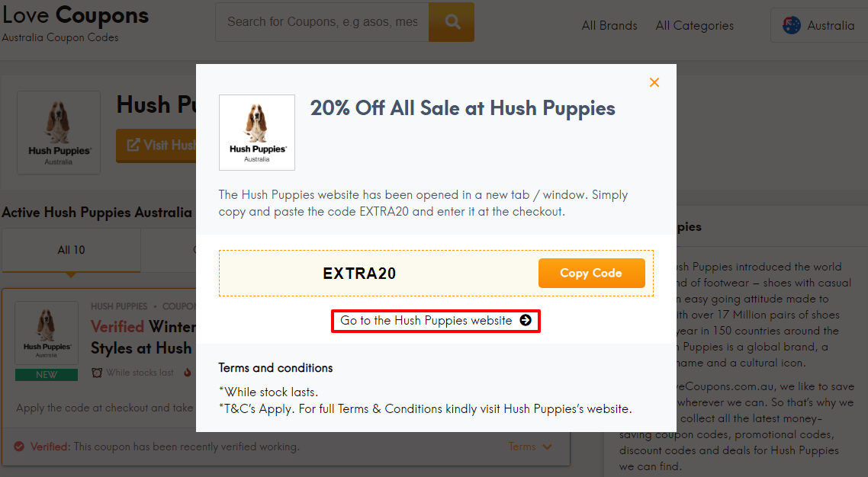Click the alarm clock icon beside While stocks last
The height and width of the screenshot is (477, 868).
pos(97,373)
